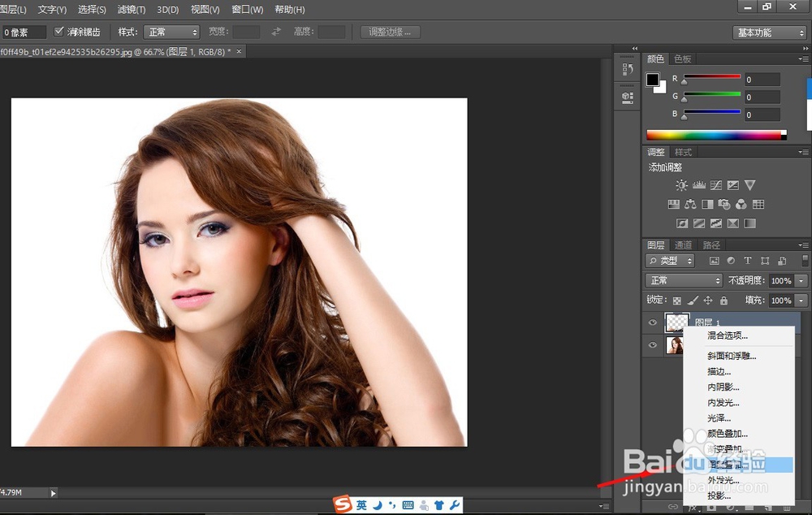Add a Vibrance adjustment layer

click(749, 185)
